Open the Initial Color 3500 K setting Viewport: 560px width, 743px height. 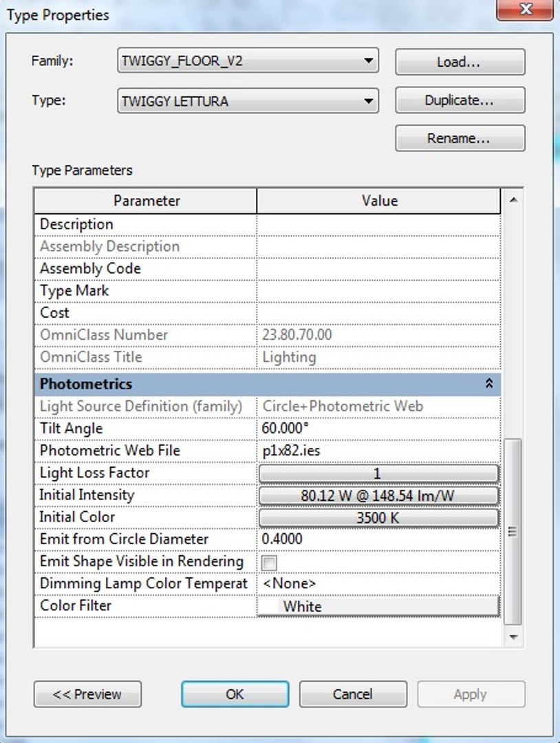coord(378,517)
